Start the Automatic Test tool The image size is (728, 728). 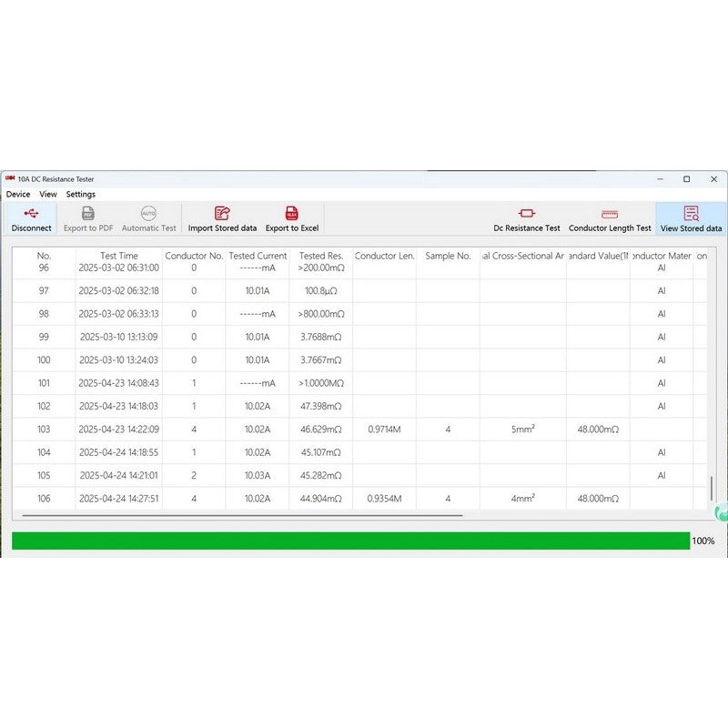(x=148, y=218)
